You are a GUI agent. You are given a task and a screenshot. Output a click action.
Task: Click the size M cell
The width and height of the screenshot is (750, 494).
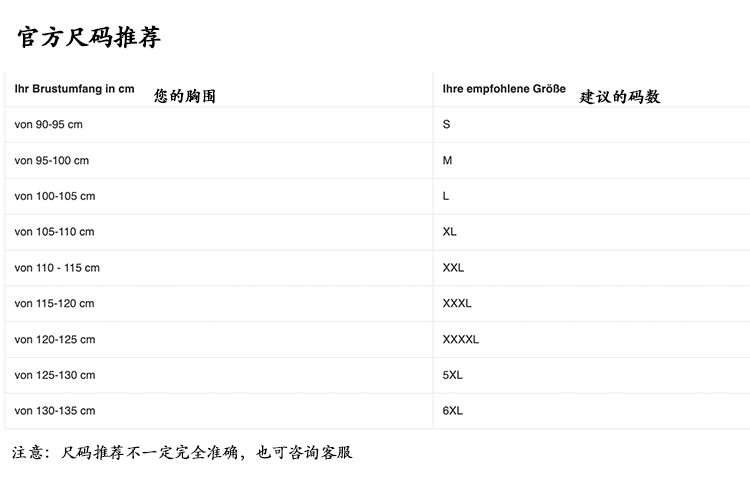(447, 160)
